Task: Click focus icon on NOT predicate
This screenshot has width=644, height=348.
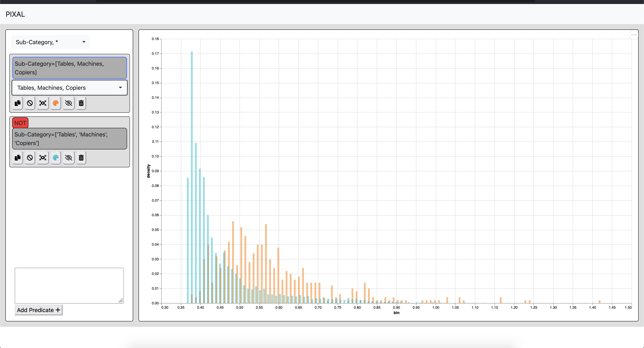Action: click(x=43, y=158)
